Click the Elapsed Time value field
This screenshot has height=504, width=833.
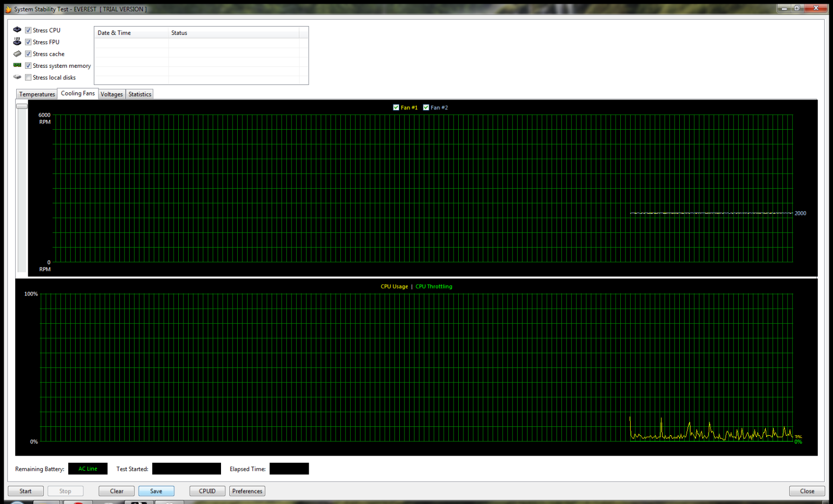[289, 469]
